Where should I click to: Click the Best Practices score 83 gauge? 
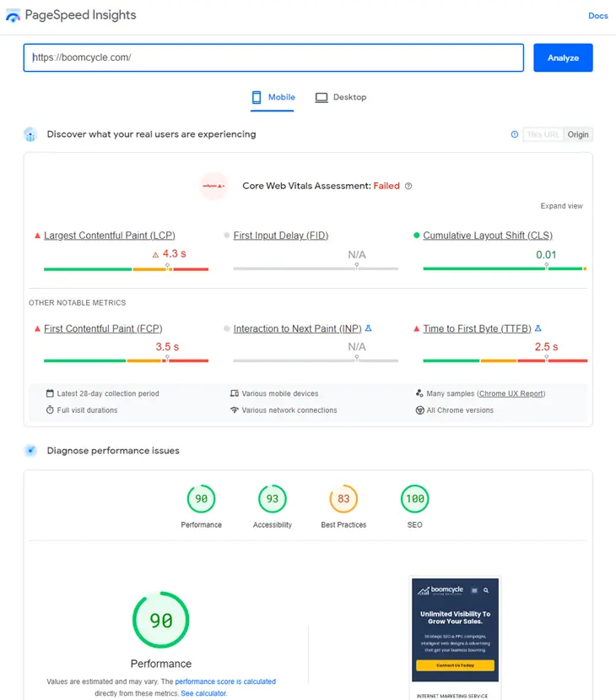click(x=343, y=499)
